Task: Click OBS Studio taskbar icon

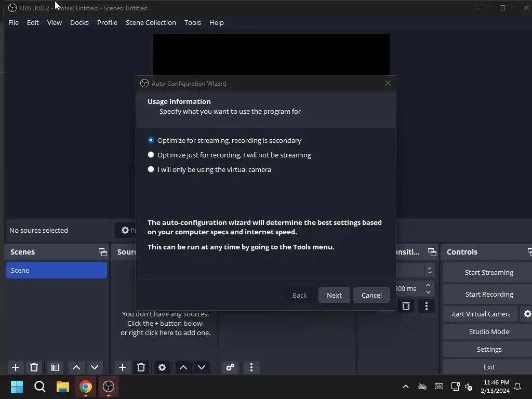Action: click(x=109, y=387)
